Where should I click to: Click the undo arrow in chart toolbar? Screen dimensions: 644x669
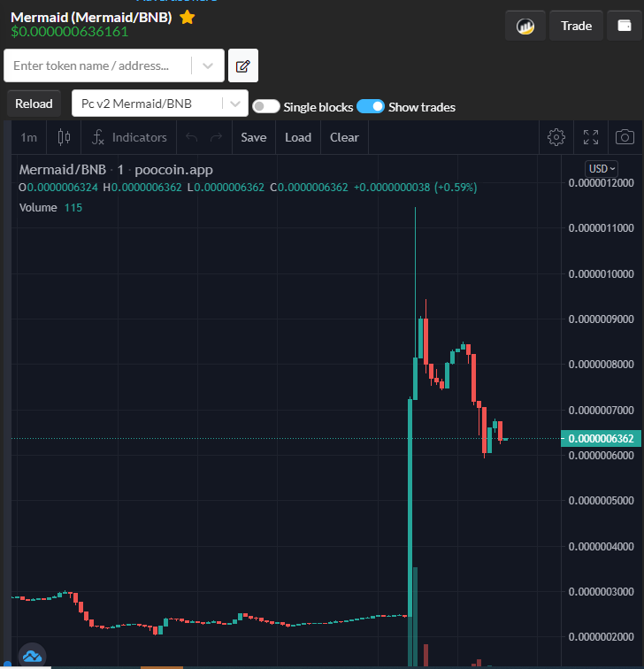tap(191, 137)
